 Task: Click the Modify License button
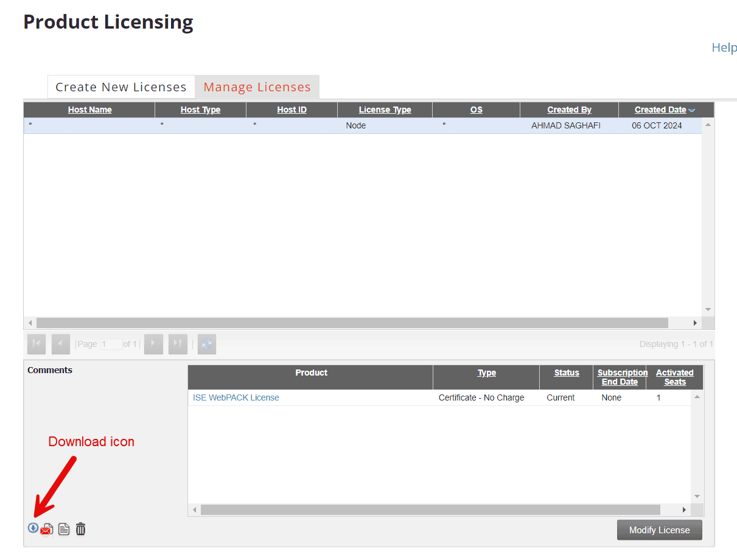pos(659,530)
